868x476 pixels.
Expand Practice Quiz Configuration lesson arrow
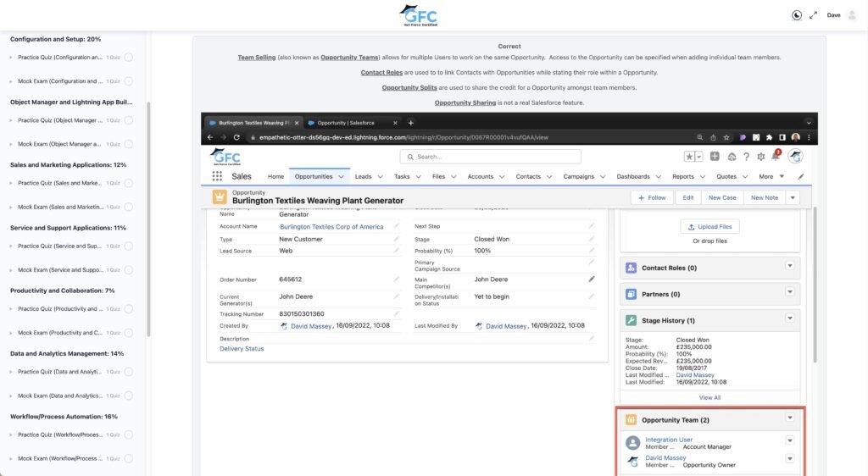pyautogui.click(x=11, y=58)
